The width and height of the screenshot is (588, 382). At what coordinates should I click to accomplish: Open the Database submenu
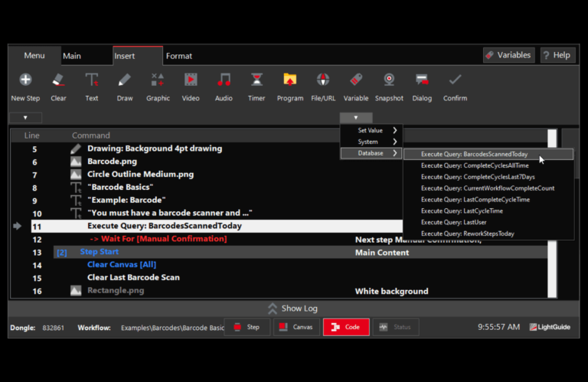click(371, 153)
